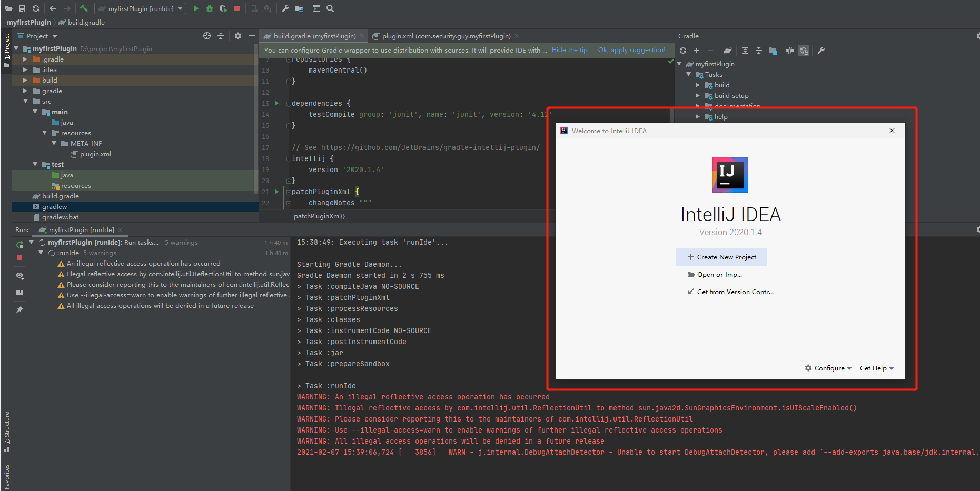Click the Gradle build settings wrench icon
The height and width of the screenshot is (491, 980).
pos(821,51)
